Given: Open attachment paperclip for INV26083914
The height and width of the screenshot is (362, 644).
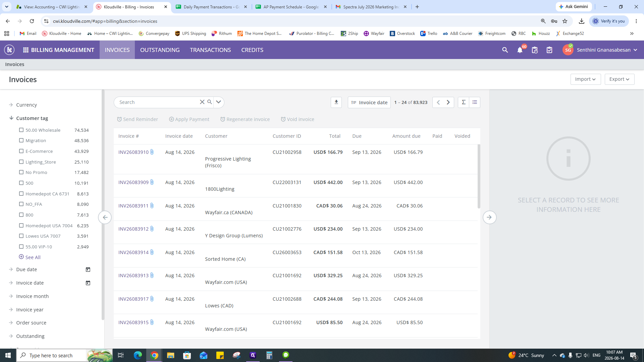Looking at the screenshot, I should 152,252.
